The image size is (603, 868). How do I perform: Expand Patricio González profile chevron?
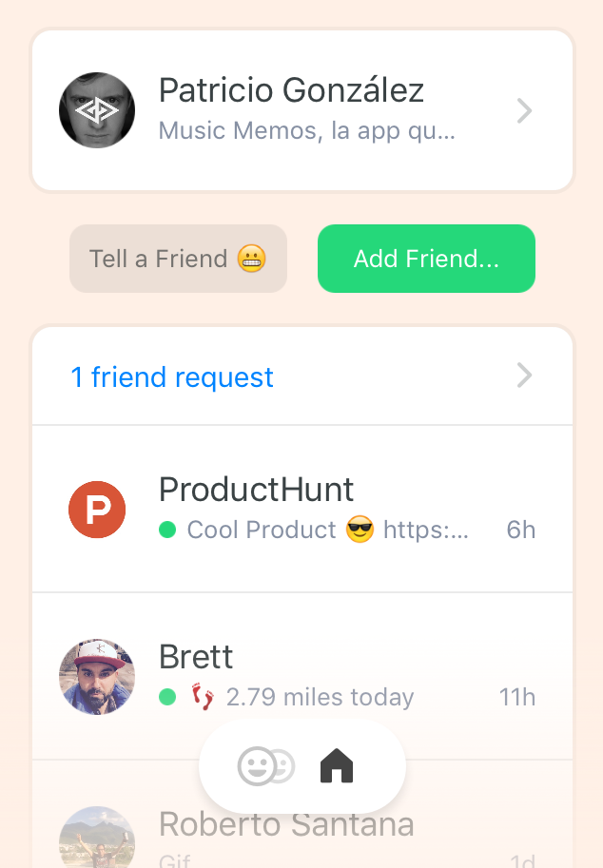pyautogui.click(x=524, y=111)
